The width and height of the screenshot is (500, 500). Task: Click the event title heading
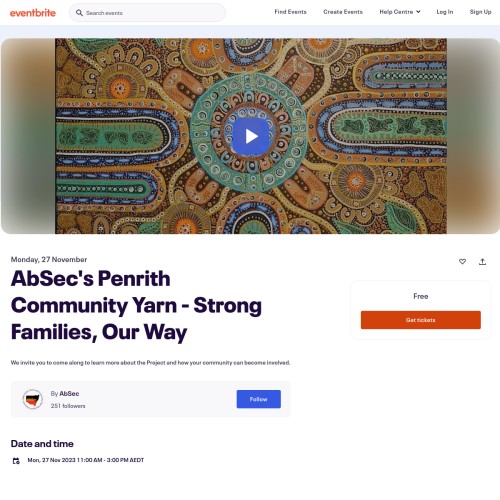[x=136, y=305]
